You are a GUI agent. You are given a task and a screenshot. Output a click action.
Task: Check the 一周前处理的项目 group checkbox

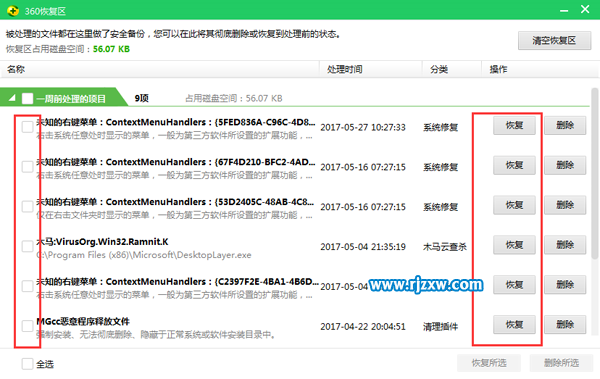point(28,99)
